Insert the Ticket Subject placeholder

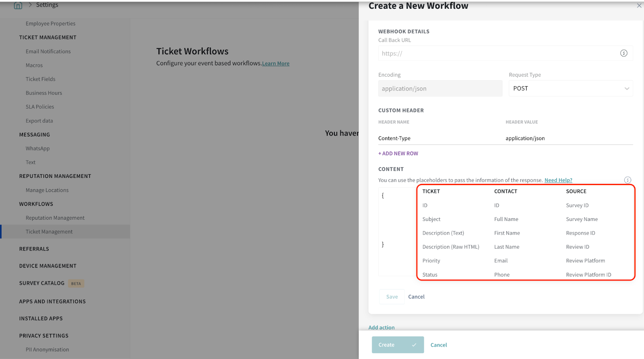click(x=431, y=219)
